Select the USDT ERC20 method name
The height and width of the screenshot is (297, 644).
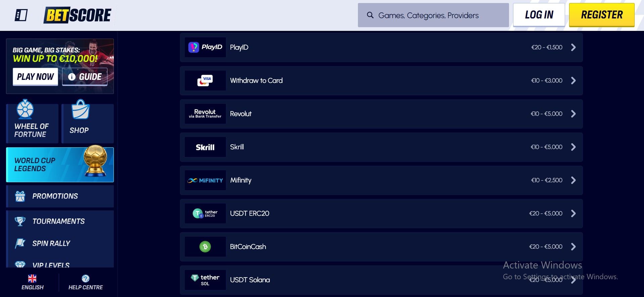click(x=249, y=213)
